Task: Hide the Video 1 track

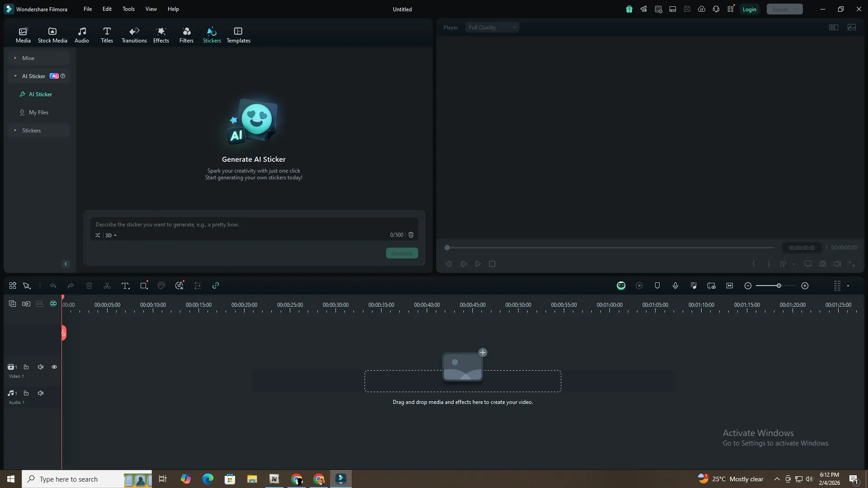Action: coord(54,367)
